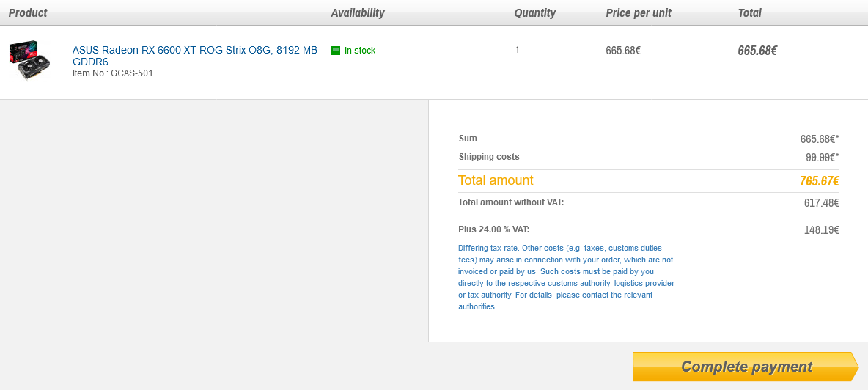
Task: Click the orange Total amount label
Action: [x=496, y=180]
